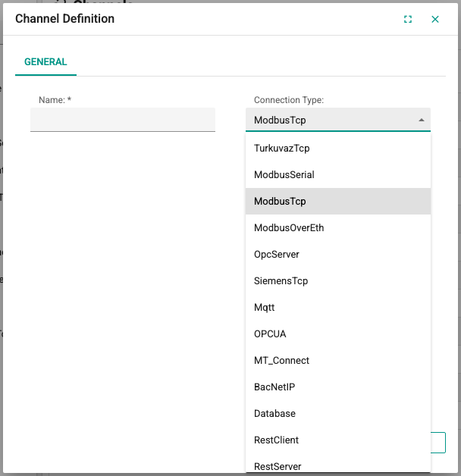
Task: Select Mqtt connection type
Action: coord(338,307)
